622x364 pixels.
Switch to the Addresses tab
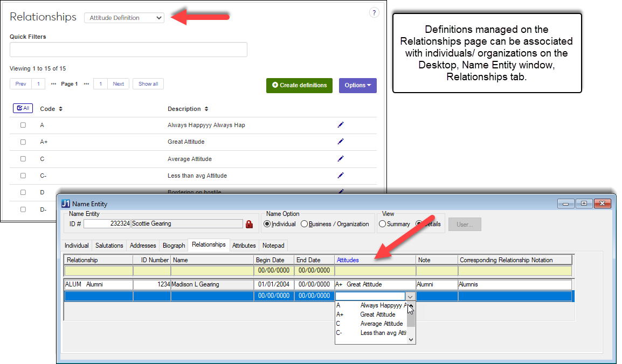pos(143,246)
